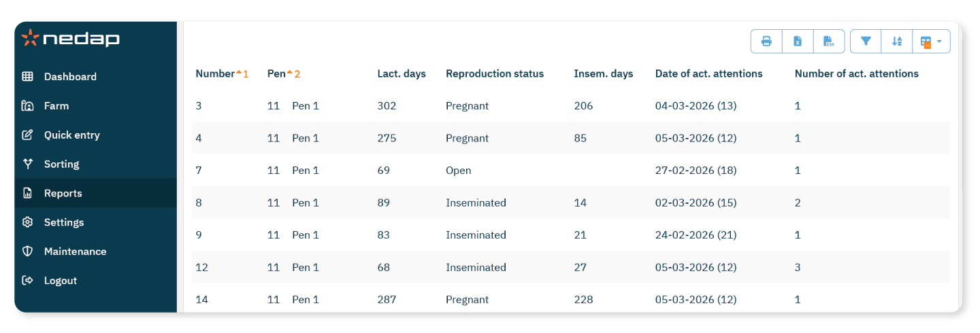Open the A-Z sort settings

click(x=897, y=41)
